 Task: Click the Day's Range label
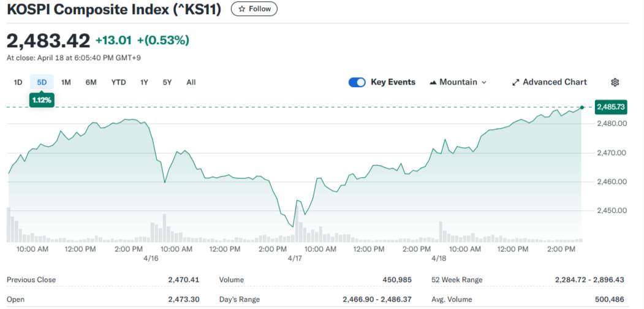pos(240,300)
